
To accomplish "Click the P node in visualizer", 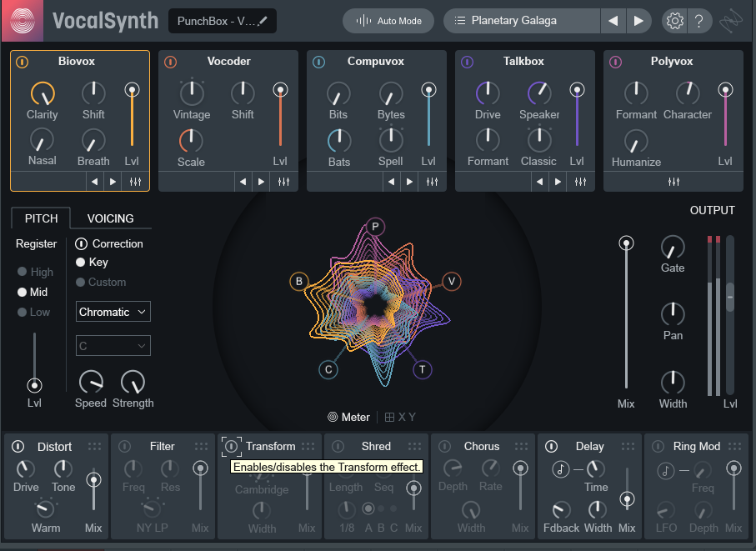I will tap(375, 227).
